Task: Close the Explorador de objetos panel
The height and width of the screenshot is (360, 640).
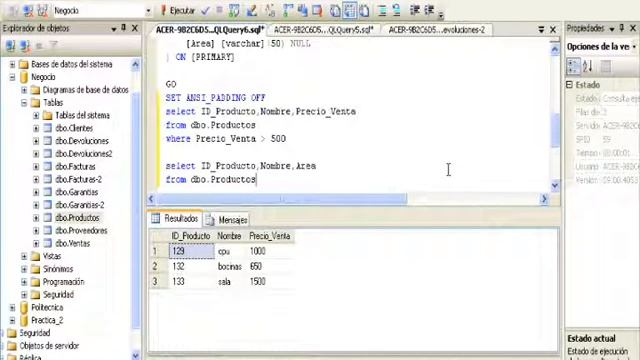Action: [135, 28]
